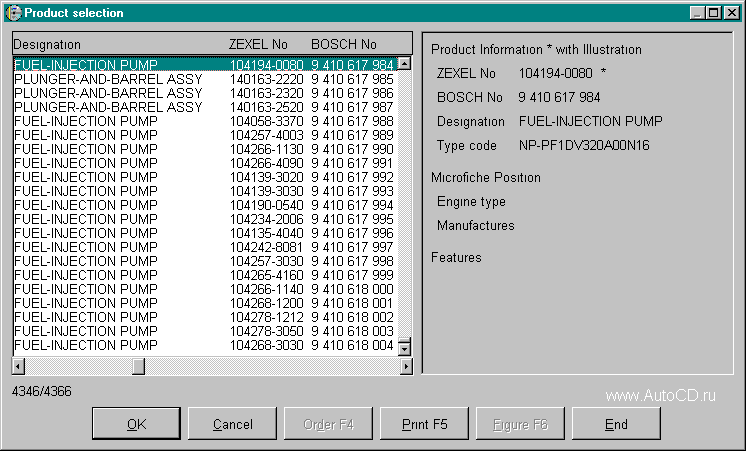The width and height of the screenshot is (746, 451).
Task: Click the horizontal scrollbar thumb
Action: (138, 366)
